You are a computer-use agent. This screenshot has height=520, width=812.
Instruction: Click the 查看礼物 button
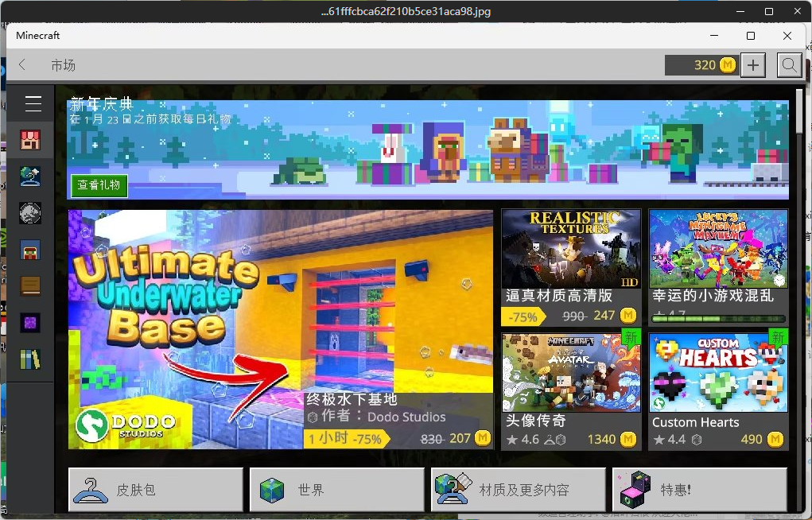[x=99, y=185]
